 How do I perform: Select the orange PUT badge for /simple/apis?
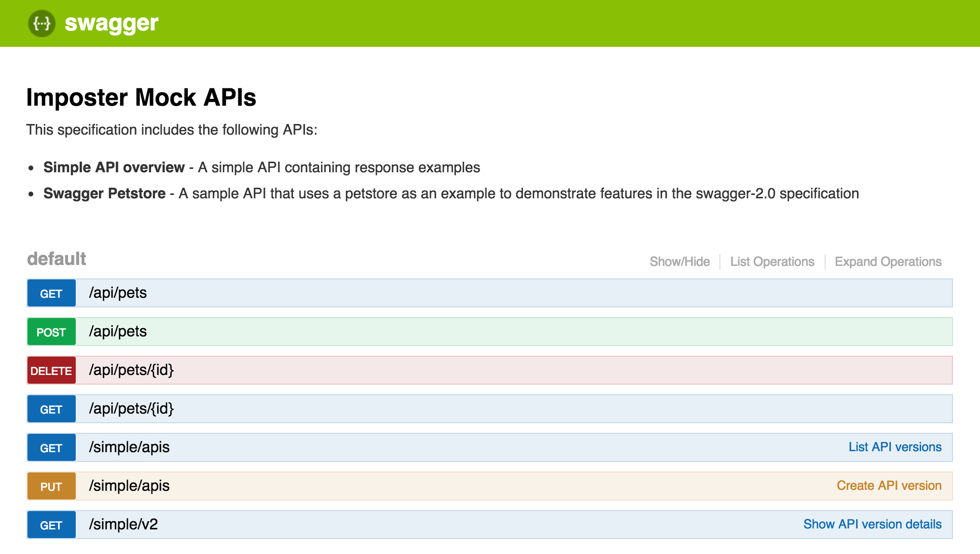51,486
